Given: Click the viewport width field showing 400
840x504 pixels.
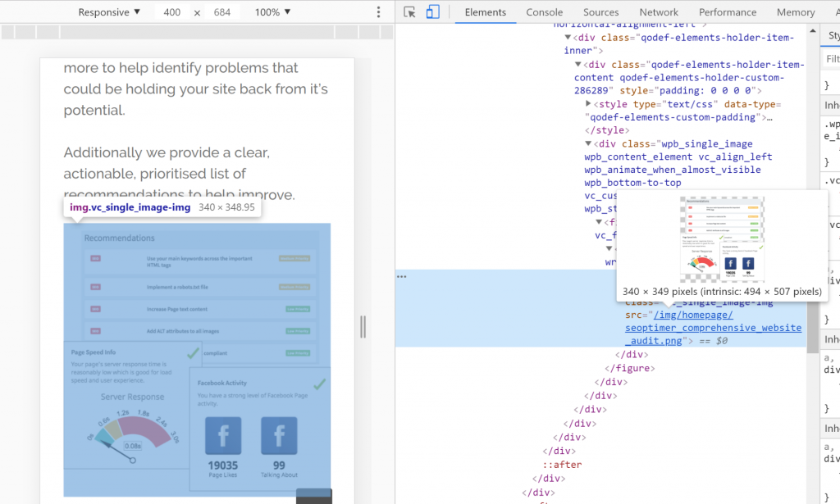Looking at the screenshot, I should 171,12.
